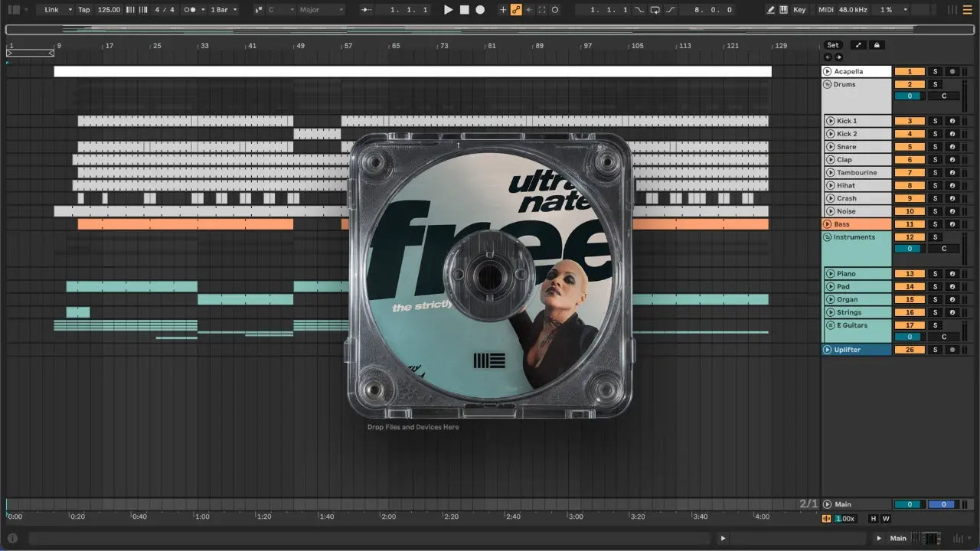980x551 pixels.
Task: Adjust the Instruments group volume value
Action: click(910, 249)
